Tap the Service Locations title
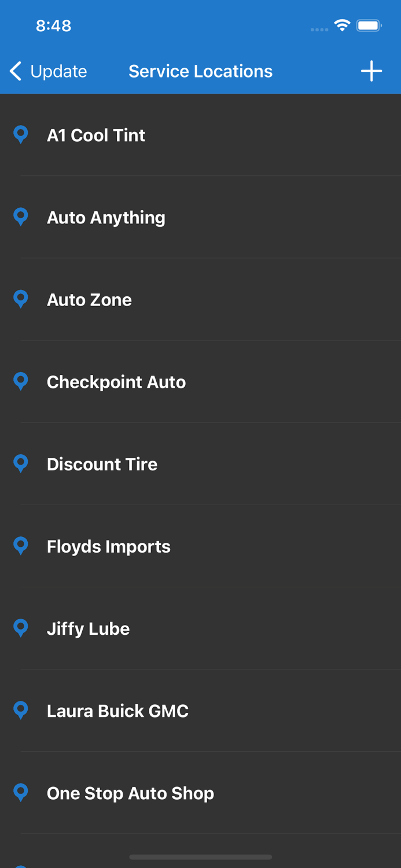The height and width of the screenshot is (868, 401). pos(200,71)
